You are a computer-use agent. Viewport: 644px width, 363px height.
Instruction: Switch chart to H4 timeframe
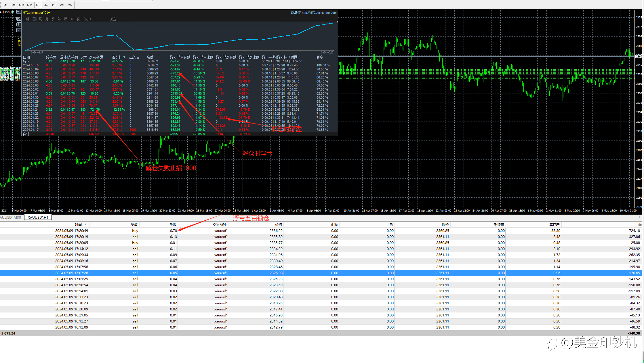(x=46, y=5)
